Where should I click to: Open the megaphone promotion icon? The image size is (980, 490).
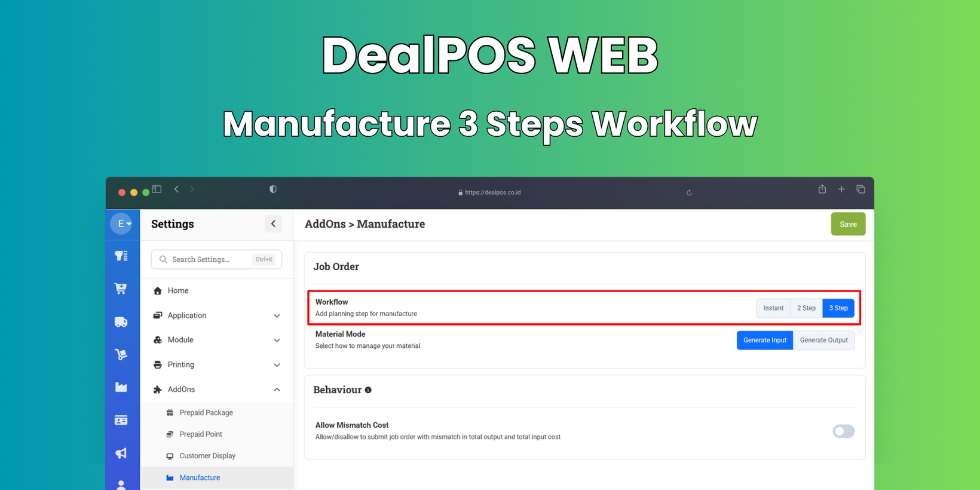(x=121, y=453)
